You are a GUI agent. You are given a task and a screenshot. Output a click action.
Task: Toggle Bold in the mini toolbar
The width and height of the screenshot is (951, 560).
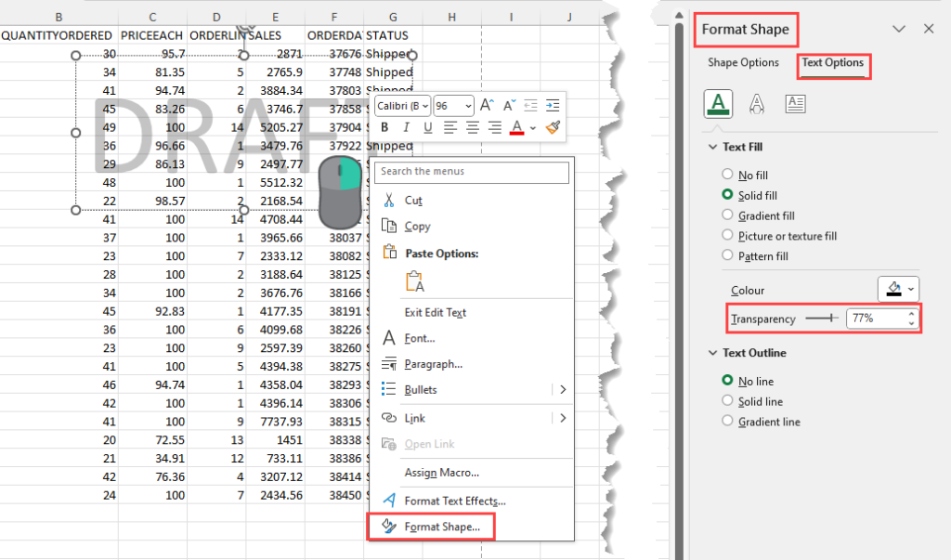point(384,127)
